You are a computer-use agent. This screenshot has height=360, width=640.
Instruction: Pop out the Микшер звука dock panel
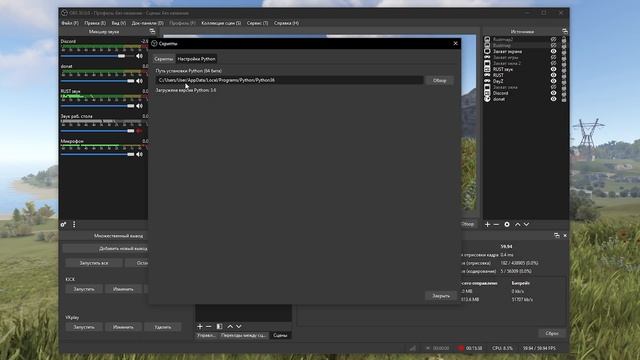coord(152,31)
